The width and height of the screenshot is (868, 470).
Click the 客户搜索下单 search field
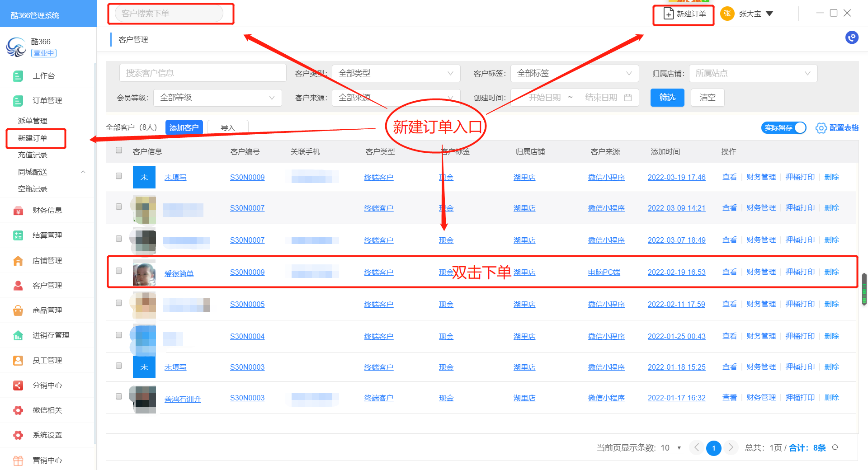click(169, 14)
